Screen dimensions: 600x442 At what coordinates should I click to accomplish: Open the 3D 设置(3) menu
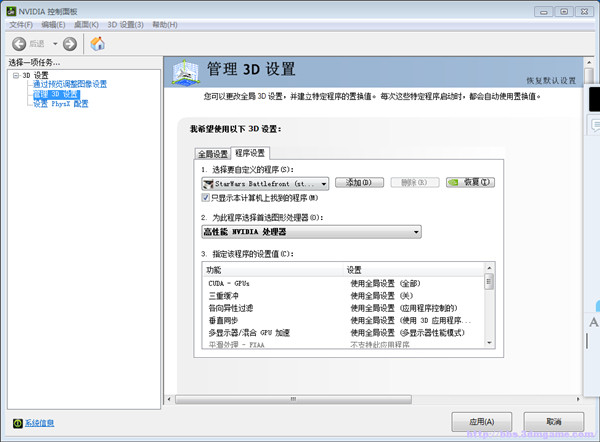pos(125,25)
